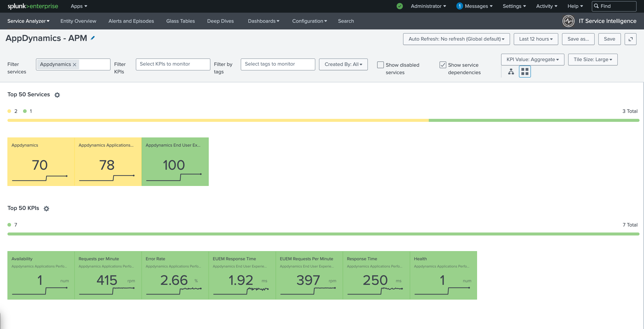Open KPI Value: Aggregate dropdown
Screen dimensions: 644x329
pyautogui.click(x=533, y=59)
